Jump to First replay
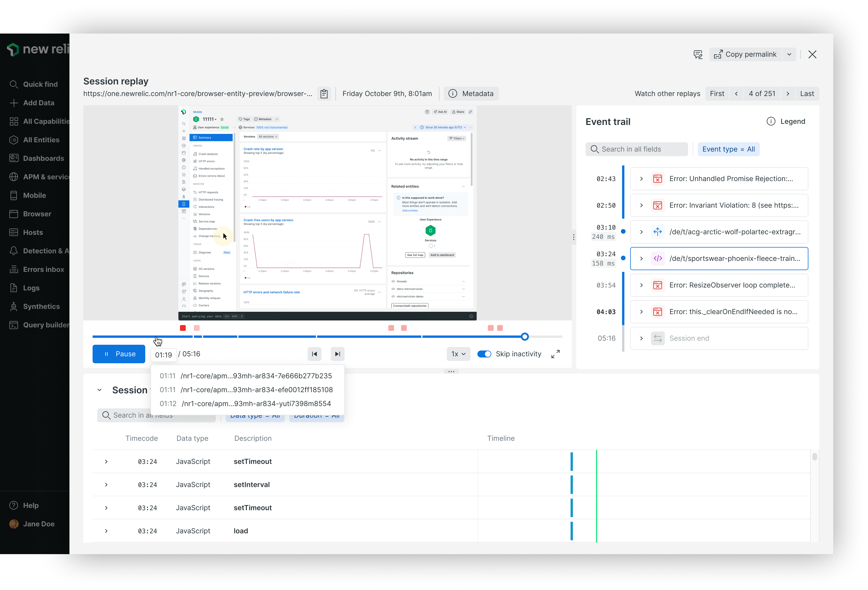This screenshot has height=590, width=868. 717,94
